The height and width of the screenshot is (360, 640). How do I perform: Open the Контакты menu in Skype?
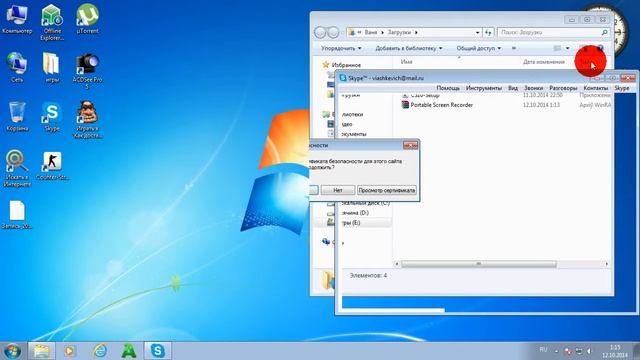pos(596,88)
